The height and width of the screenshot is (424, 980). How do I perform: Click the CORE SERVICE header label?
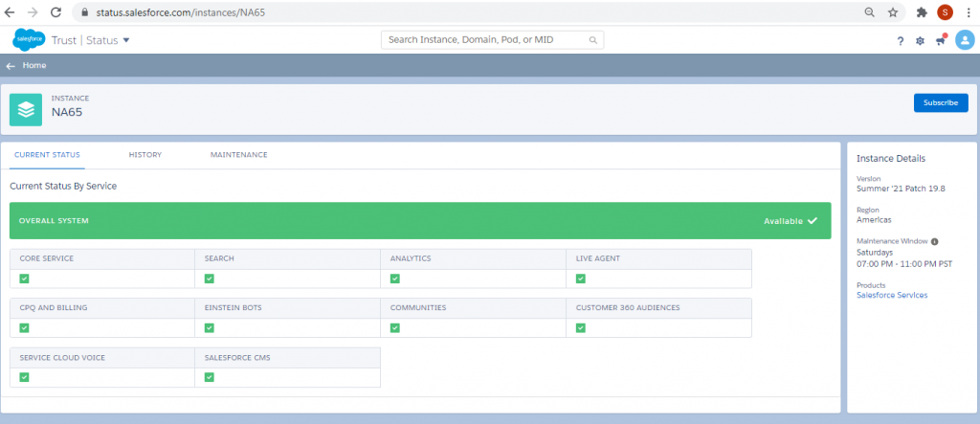point(46,258)
